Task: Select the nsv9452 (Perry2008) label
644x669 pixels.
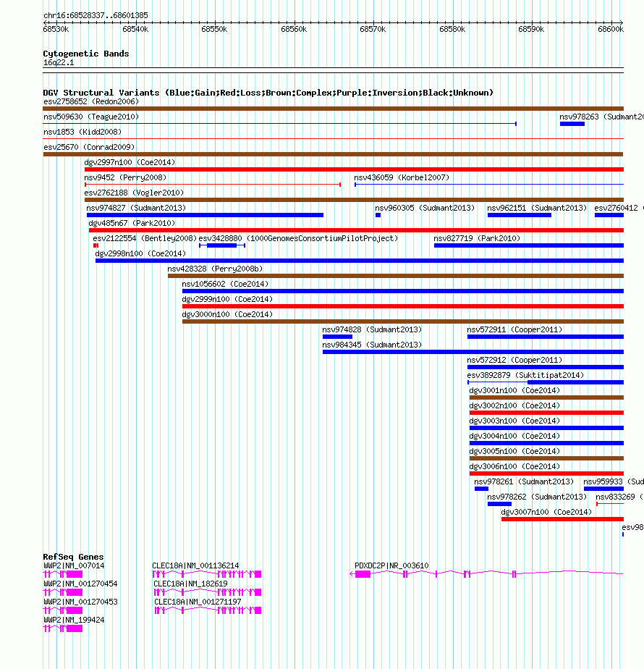Action: click(x=125, y=177)
